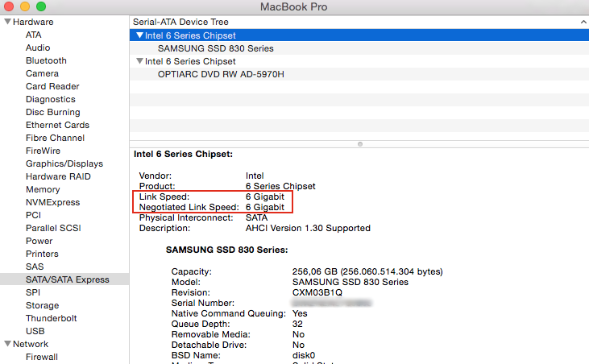Screen dimensions: 589x364
Task: Click the Model value SAMSUNG SSD 830 Series
Action: (x=350, y=282)
